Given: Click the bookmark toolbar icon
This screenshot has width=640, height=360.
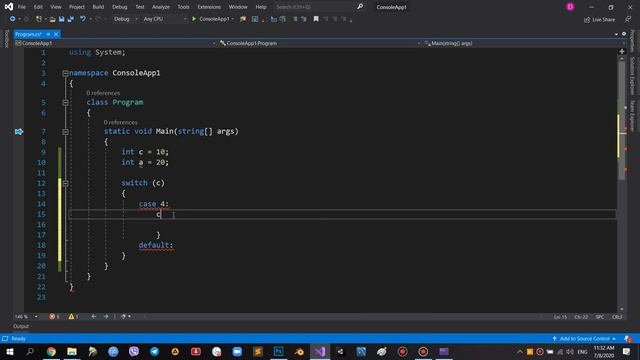Looking at the screenshot, I should click(x=316, y=19).
